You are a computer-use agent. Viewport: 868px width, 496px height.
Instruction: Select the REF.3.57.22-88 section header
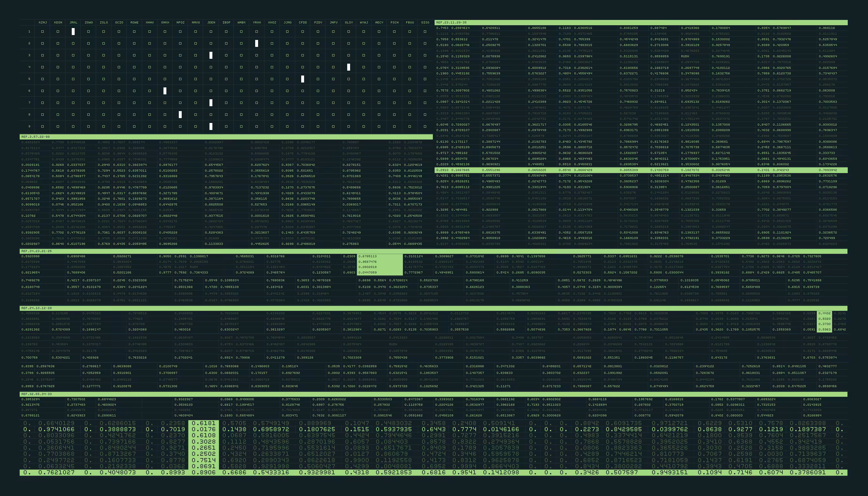[x=226, y=137]
